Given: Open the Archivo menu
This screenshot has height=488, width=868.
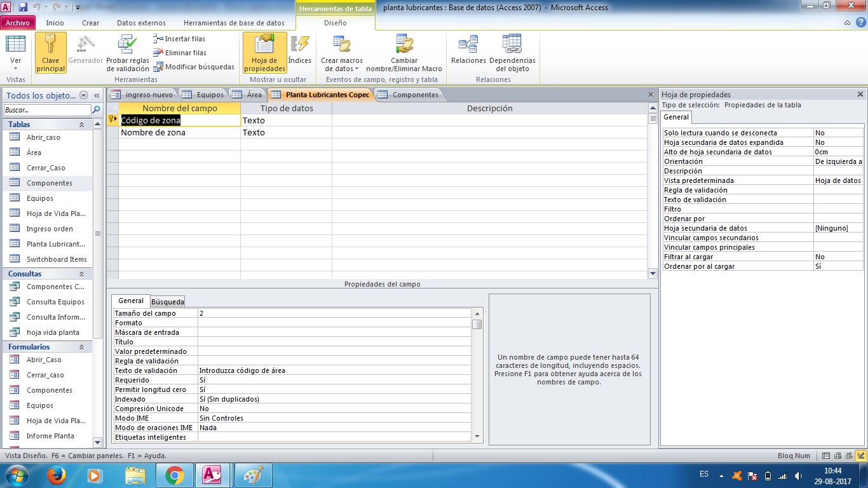Looking at the screenshot, I should [18, 23].
